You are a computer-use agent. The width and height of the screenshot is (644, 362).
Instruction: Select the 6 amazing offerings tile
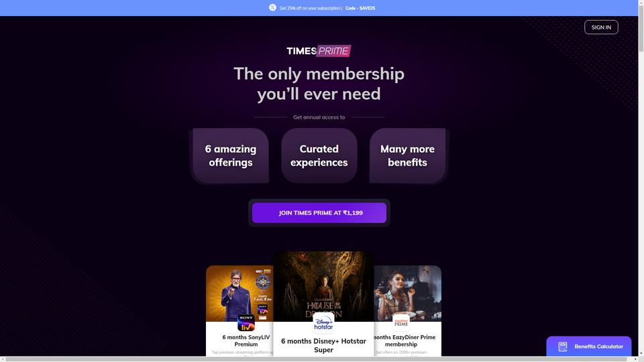coord(230,156)
